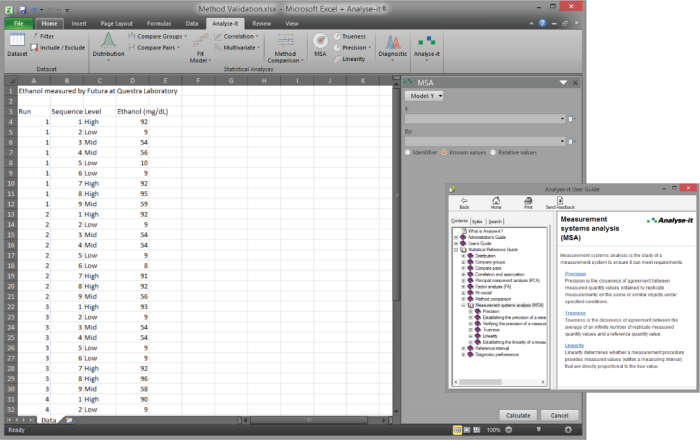Switch to the Formulas ribbon tab
Image resolution: width=700 pixels, height=440 pixels.
(x=159, y=24)
